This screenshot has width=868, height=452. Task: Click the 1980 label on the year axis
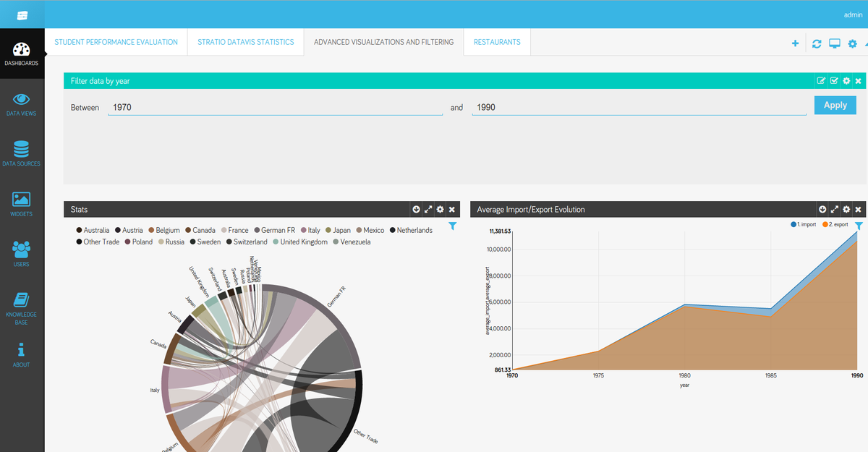coord(684,376)
